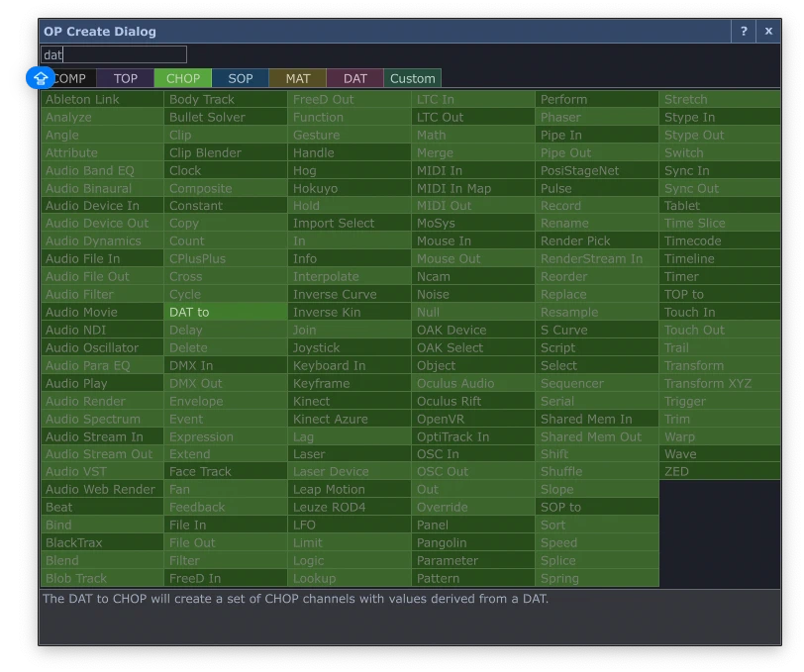
Task: Create a DAT to CHOP operator
Action: click(226, 312)
